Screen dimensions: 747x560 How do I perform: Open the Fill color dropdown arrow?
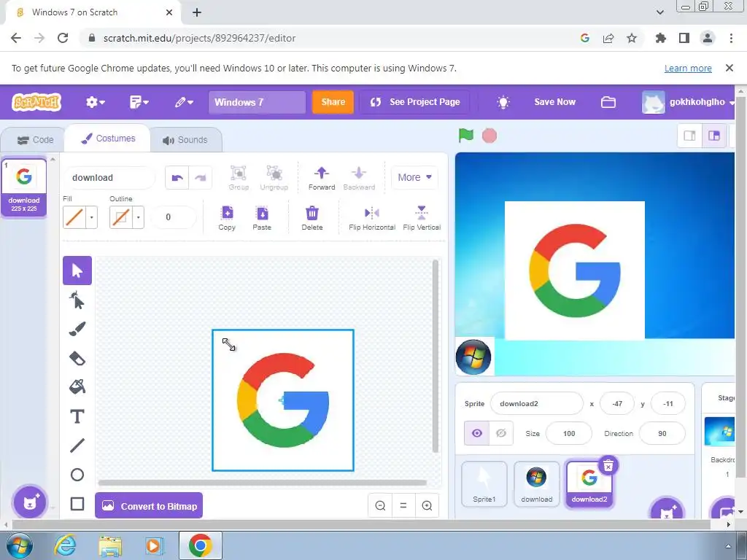91,217
